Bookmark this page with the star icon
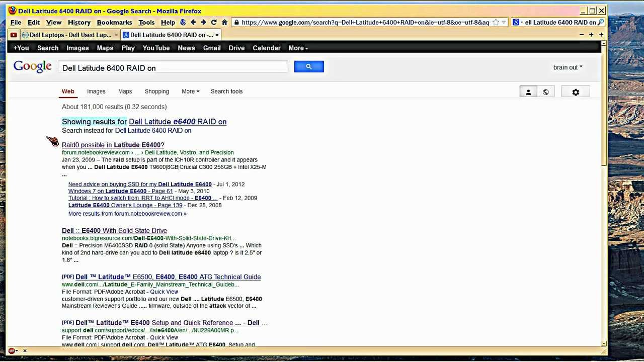Viewport: 644px width, 362px height. pos(496,22)
